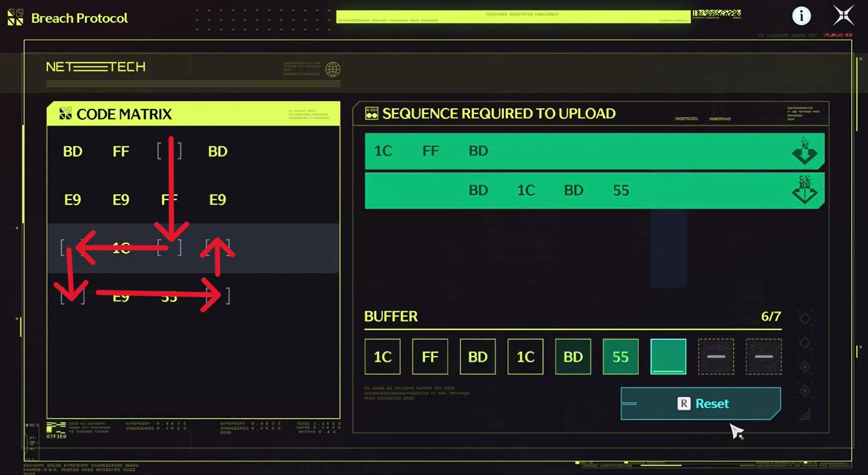Click the BD 1C BD 55 sequence row
The width and height of the screenshot is (868, 475).
595,190
